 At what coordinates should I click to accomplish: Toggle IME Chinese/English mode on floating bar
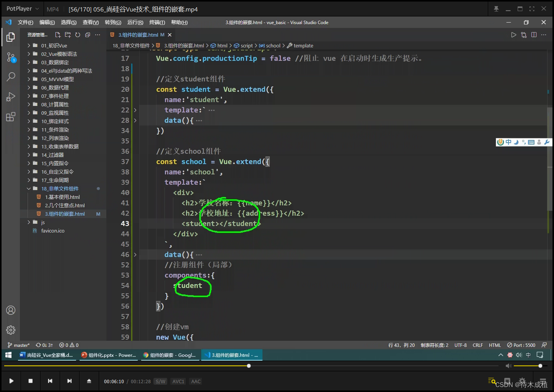pyautogui.click(x=508, y=142)
